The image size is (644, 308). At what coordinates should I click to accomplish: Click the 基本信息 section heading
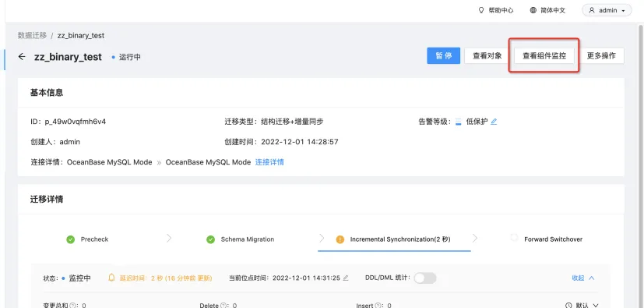(47, 93)
